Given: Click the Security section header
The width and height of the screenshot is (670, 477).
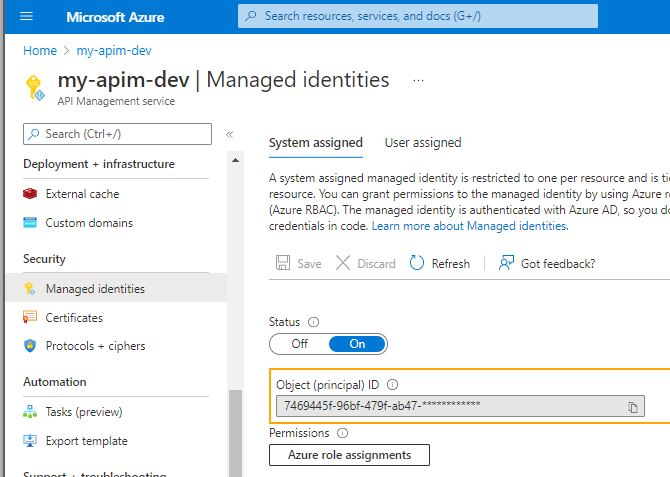Looking at the screenshot, I should [x=44, y=259].
